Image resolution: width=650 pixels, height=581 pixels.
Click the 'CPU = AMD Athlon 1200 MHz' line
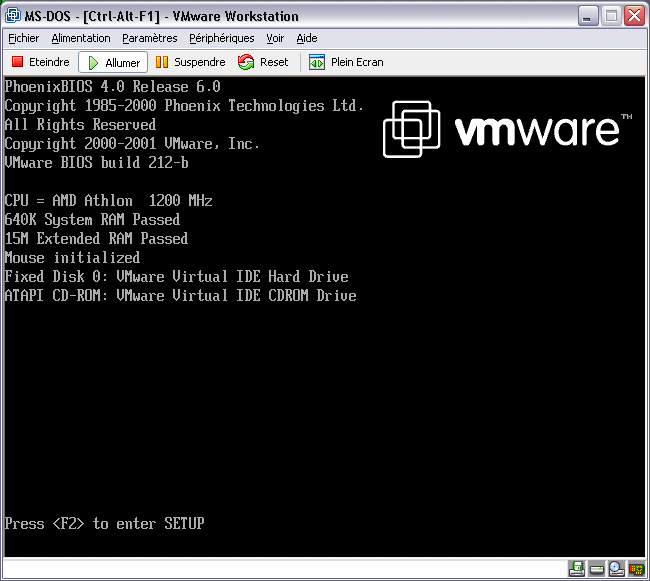(108, 201)
